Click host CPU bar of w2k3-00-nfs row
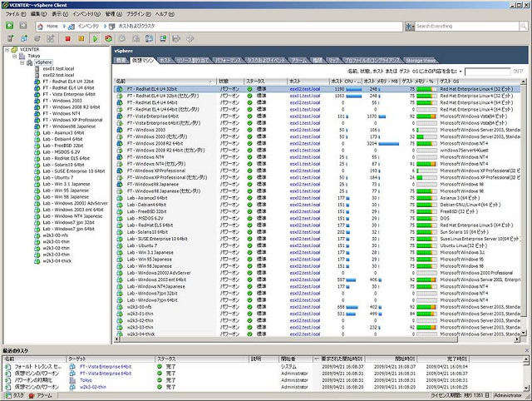Image resolution: width=532 pixels, height=401 pixels. click(x=352, y=307)
